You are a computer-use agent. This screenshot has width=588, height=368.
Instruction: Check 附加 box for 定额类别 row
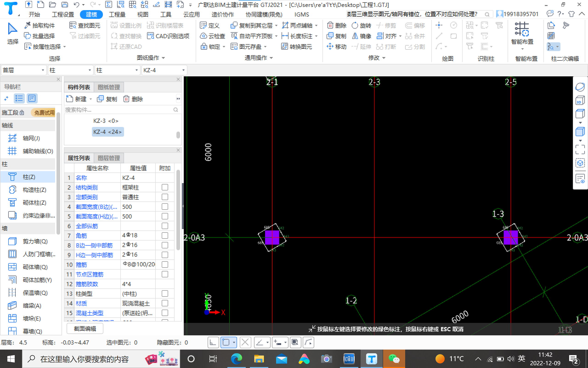point(165,197)
